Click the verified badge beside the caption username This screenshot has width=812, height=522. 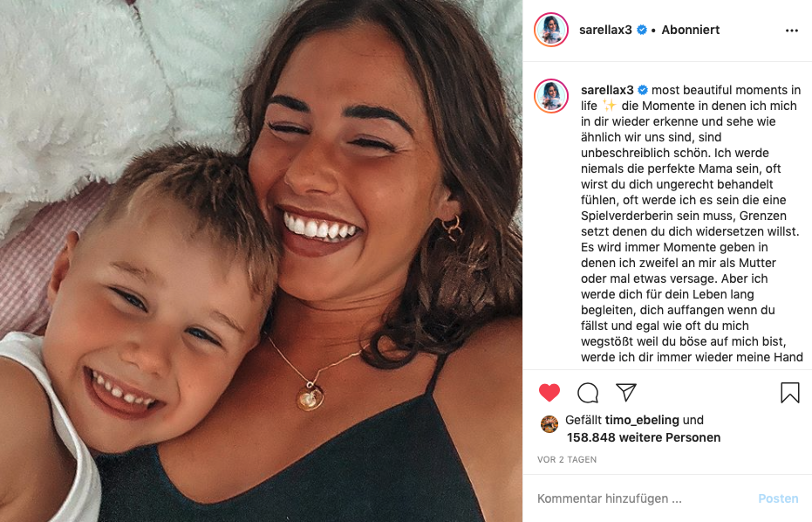(643, 90)
